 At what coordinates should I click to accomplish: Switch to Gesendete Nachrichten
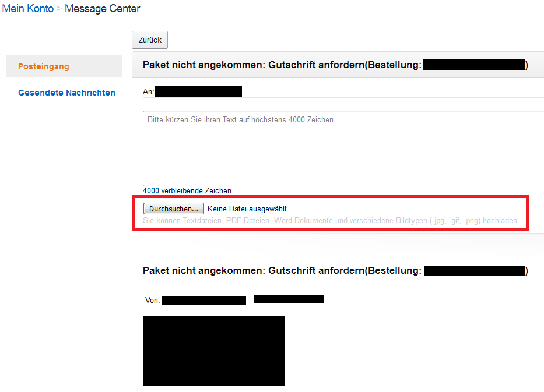click(x=66, y=92)
